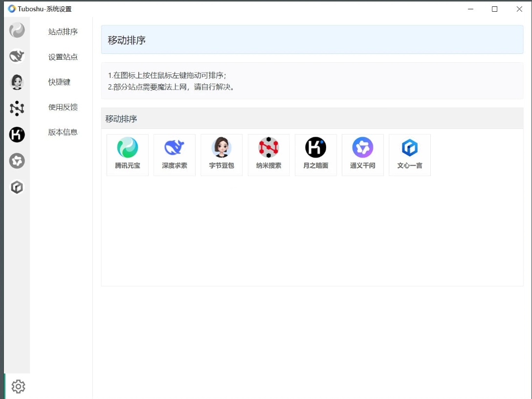This screenshot has height=399, width=532.
Task: Switch to the 设置站点 section
Action: pos(63,57)
